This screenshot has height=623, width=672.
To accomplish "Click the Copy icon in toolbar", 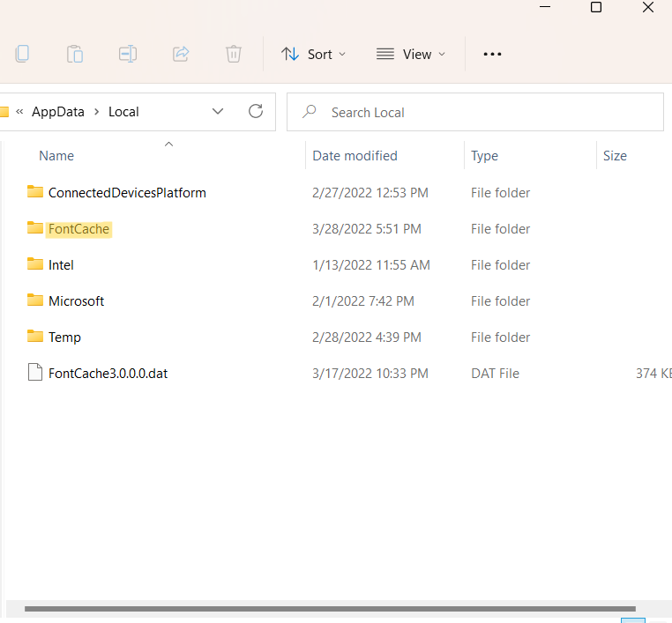I will [22, 54].
